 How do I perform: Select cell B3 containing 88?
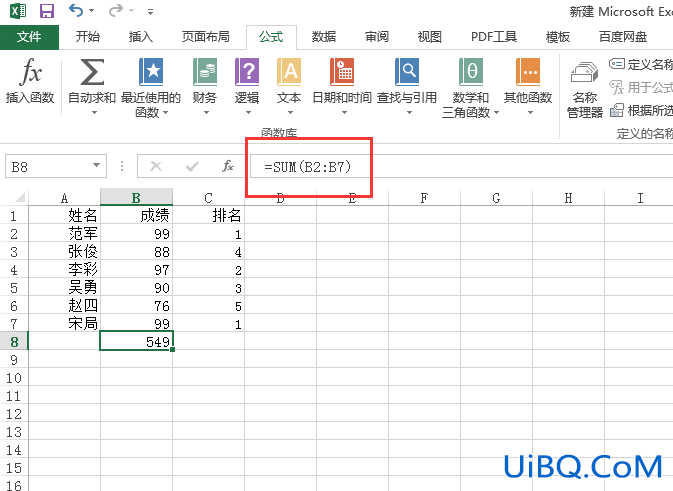point(136,252)
